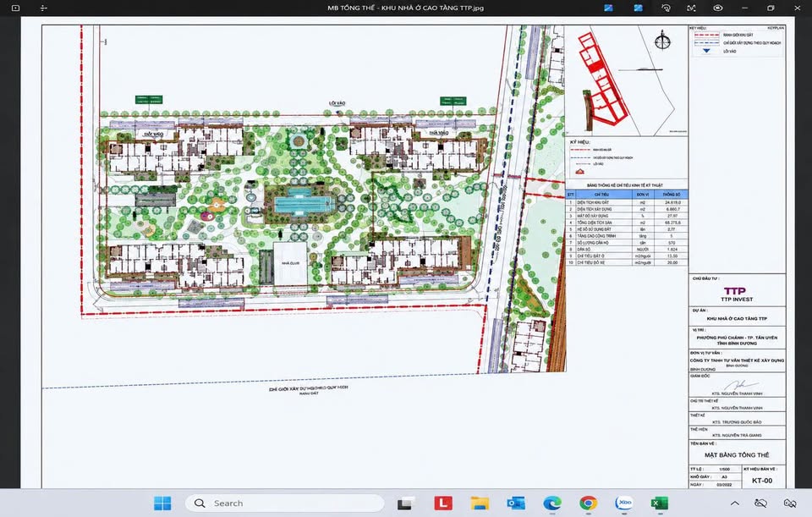Viewport: 812px width, 517px height.
Task: Click the left blue picture icon in title bar
Action: pyautogui.click(x=608, y=8)
